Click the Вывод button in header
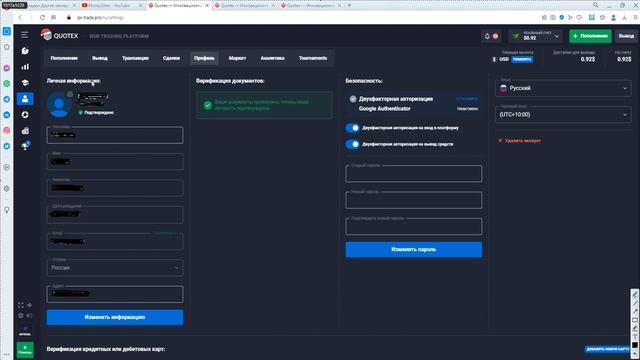The width and height of the screenshot is (640, 360). tap(626, 36)
